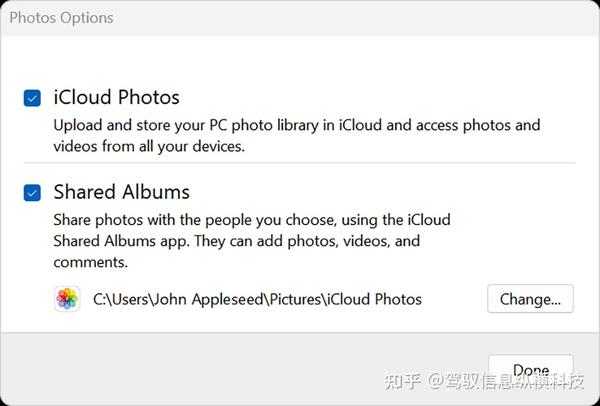Click the empty title bar area right of the title
Screen dimensions: 600x406
pyautogui.click(x=350, y=17)
